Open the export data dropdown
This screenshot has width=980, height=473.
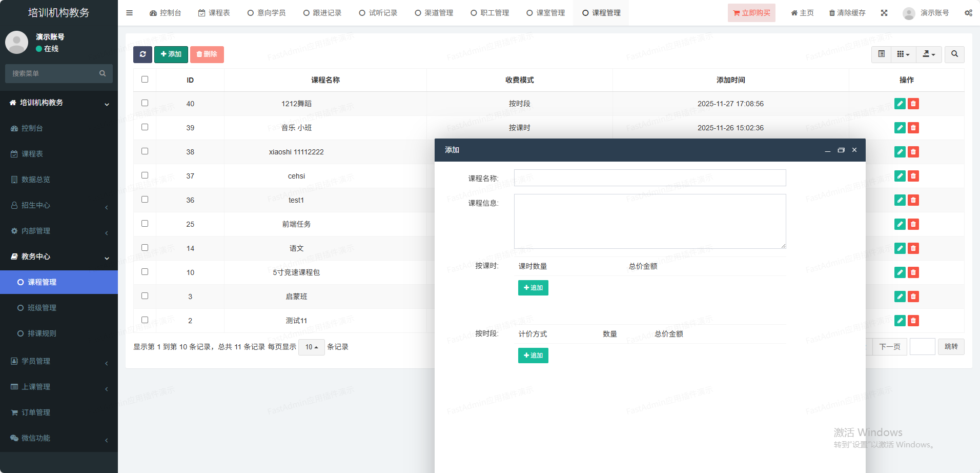[929, 54]
